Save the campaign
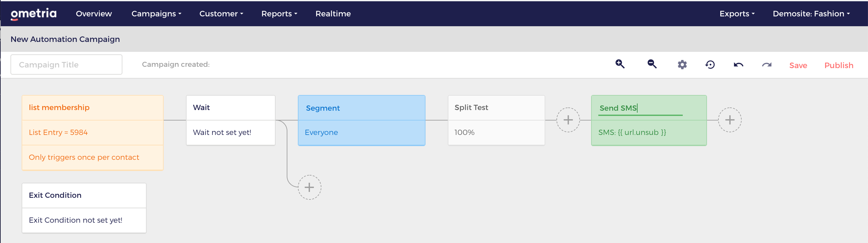 (798, 65)
